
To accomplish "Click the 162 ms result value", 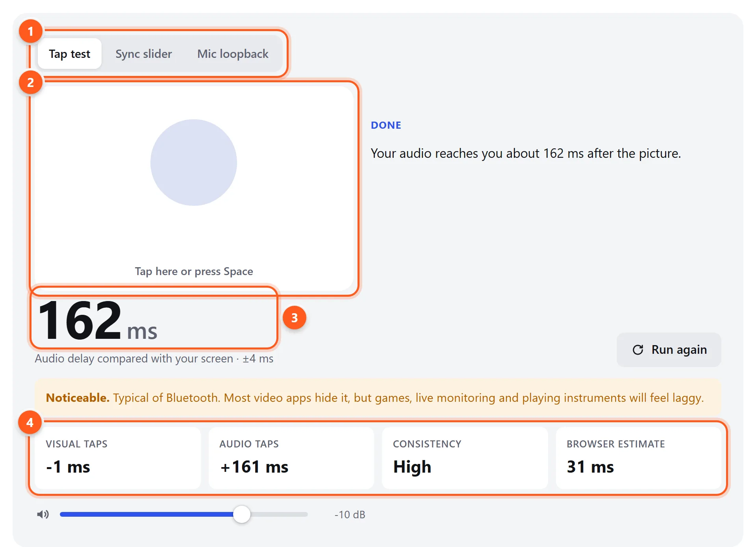I will point(98,320).
